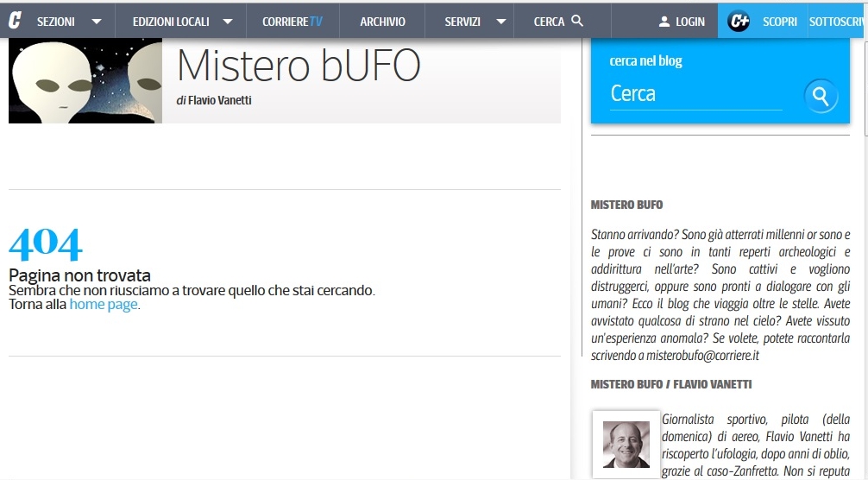The image size is (868, 480).
Task: Open Corriere TV from the navigation bar
Action: pos(292,22)
